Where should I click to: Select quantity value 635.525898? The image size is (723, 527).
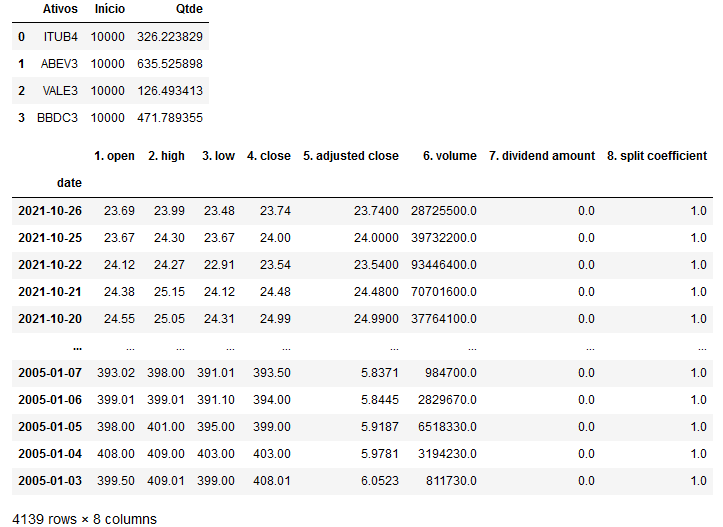coord(170,64)
